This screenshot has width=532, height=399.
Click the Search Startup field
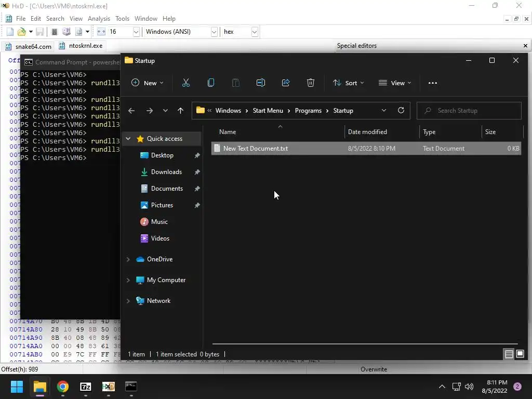pyautogui.click(x=469, y=111)
